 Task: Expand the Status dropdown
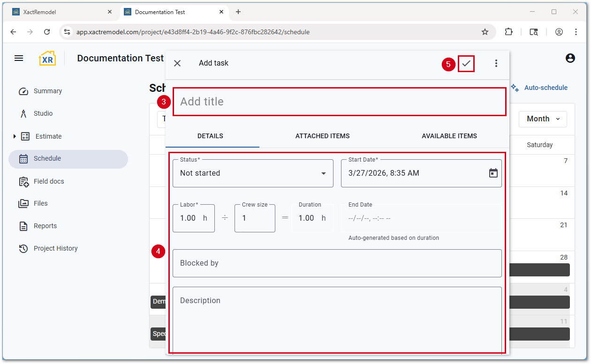(253, 173)
